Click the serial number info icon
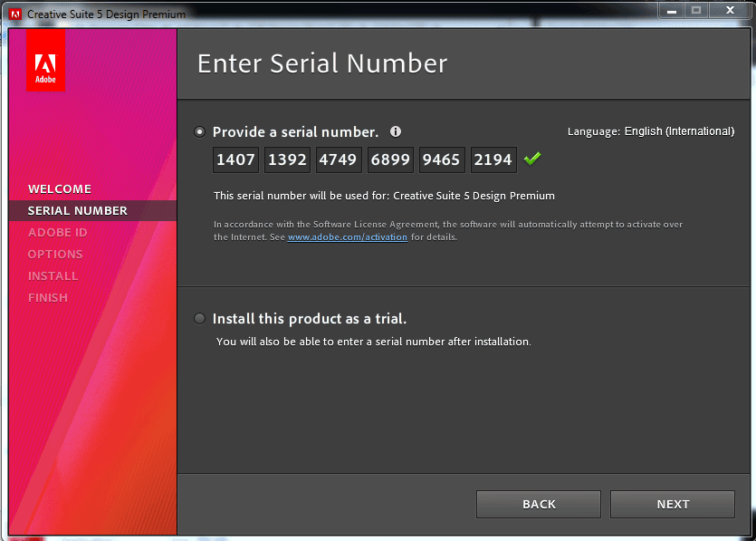Viewport: 756px width, 541px height. pos(396,131)
